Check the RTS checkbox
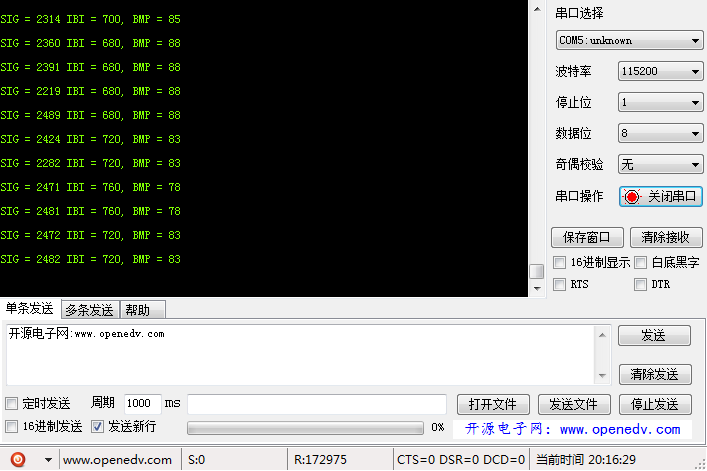707x471 pixels. pyautogui.click(x=559, y=284)
